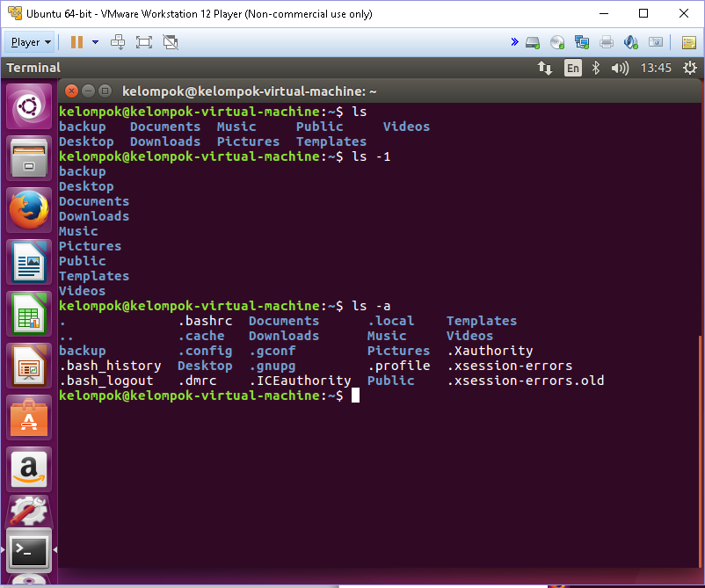The image size is (705, 588).
Task: Click 'Pictures' in the ls -1 output
Action: (x=90, y=246)
